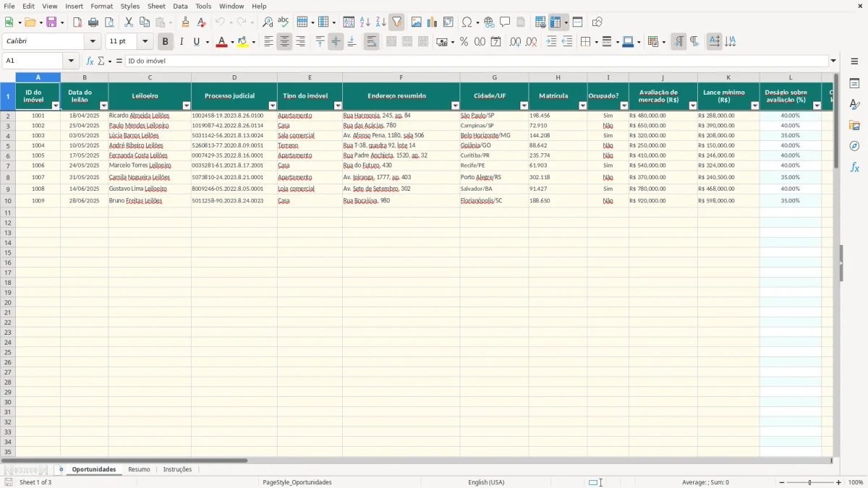The image size is (868, 488).
Task: Expand the formula bar
Action: 833,61
